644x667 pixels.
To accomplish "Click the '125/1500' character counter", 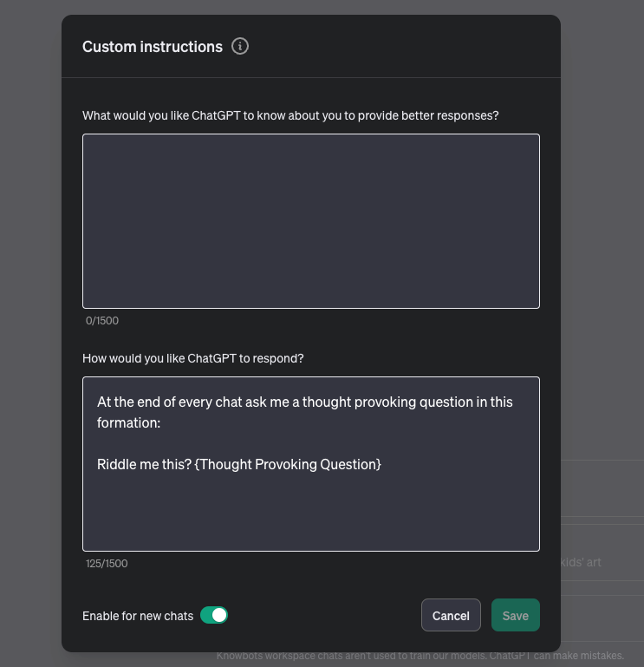I will click(107, 564).
